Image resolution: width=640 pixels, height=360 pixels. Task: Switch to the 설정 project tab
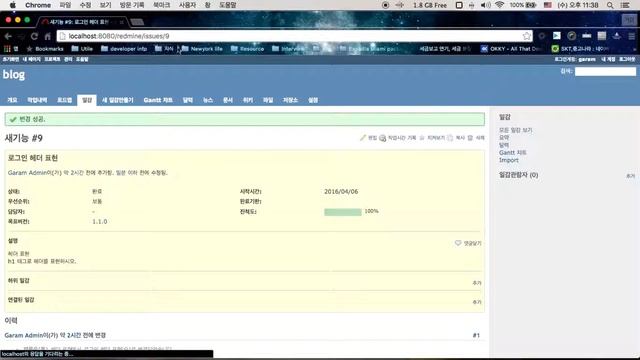point(313,100)
